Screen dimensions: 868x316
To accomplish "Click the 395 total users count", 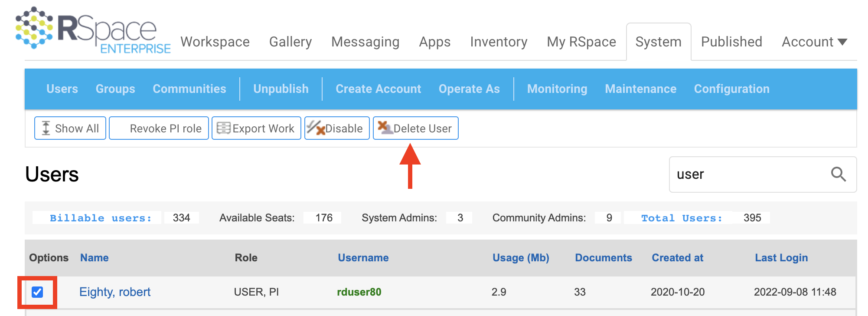I will click(752, 218).
